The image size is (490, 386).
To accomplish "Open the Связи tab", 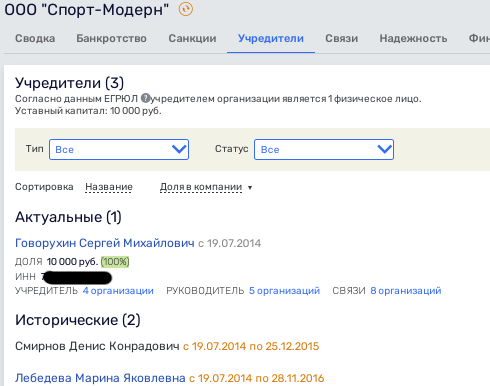I will (341, 38).
